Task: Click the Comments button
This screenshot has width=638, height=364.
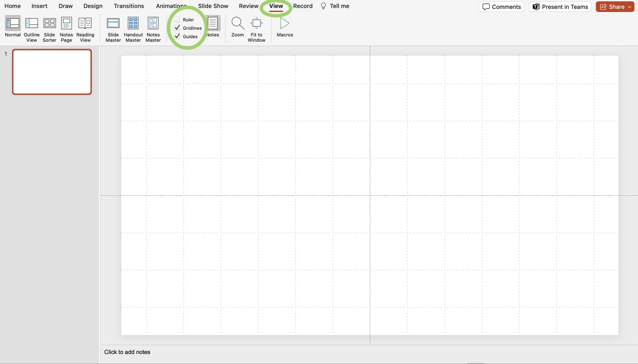Action: tap(501, 7)
